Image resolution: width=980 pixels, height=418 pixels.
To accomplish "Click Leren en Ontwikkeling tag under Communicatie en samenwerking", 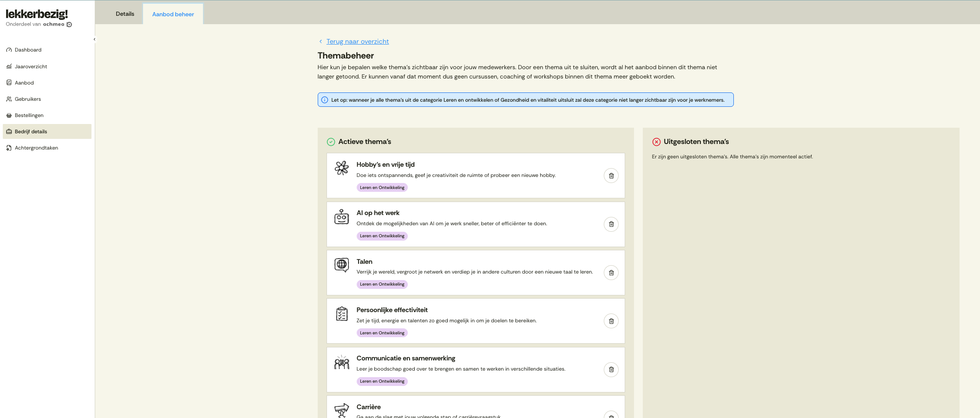I will (x=382, y=381).
